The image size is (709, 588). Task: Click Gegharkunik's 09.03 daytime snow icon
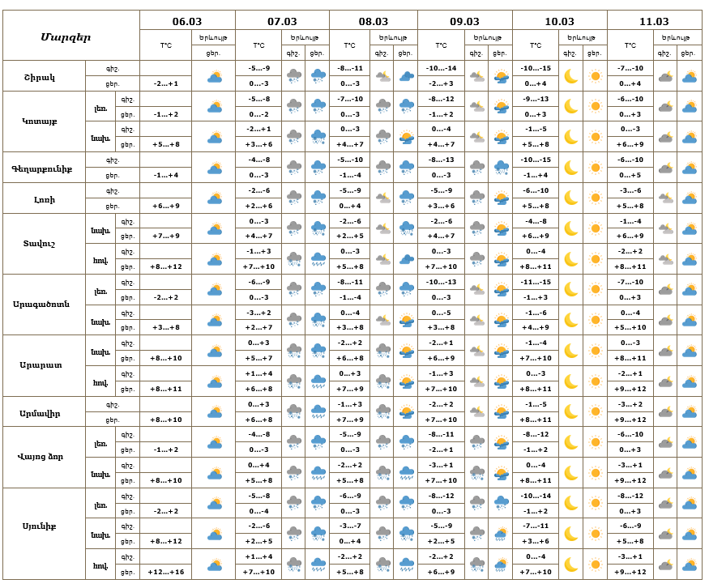click(x=501, y=168)
